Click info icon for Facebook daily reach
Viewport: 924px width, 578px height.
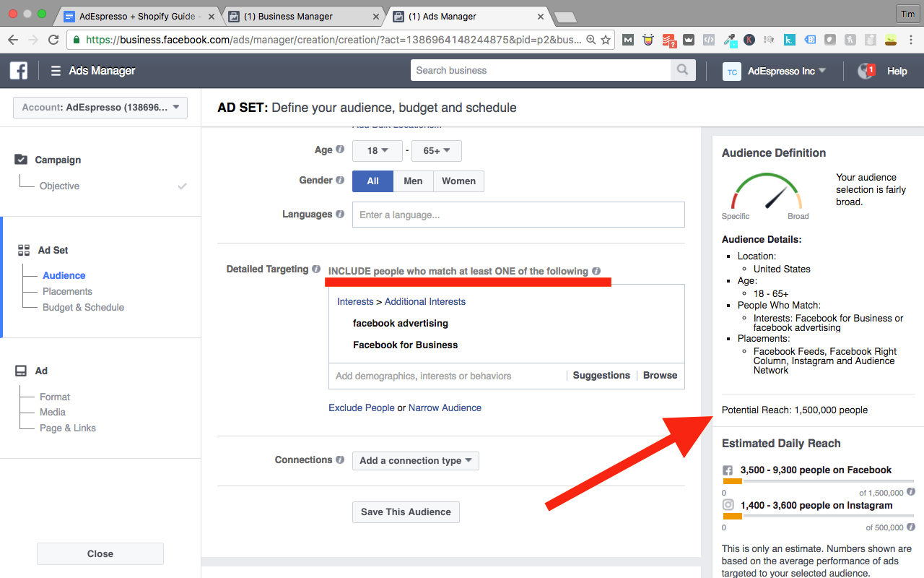click(x=911, y=492)
